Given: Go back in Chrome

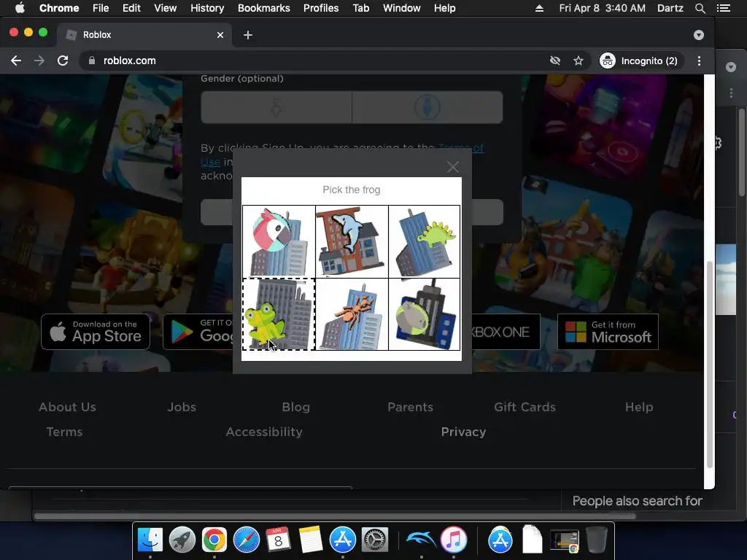Looking at the screenshot, I should (x=16, y=61).
